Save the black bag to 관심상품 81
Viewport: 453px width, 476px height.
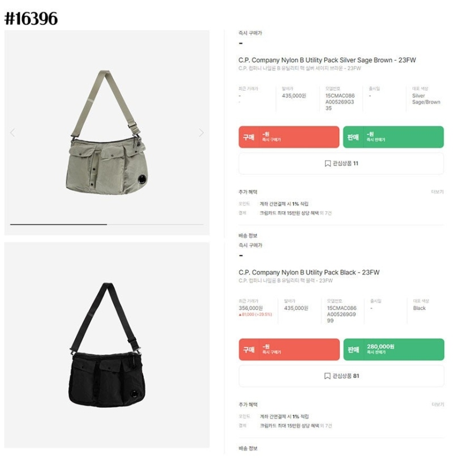click(x=341, y=376)
